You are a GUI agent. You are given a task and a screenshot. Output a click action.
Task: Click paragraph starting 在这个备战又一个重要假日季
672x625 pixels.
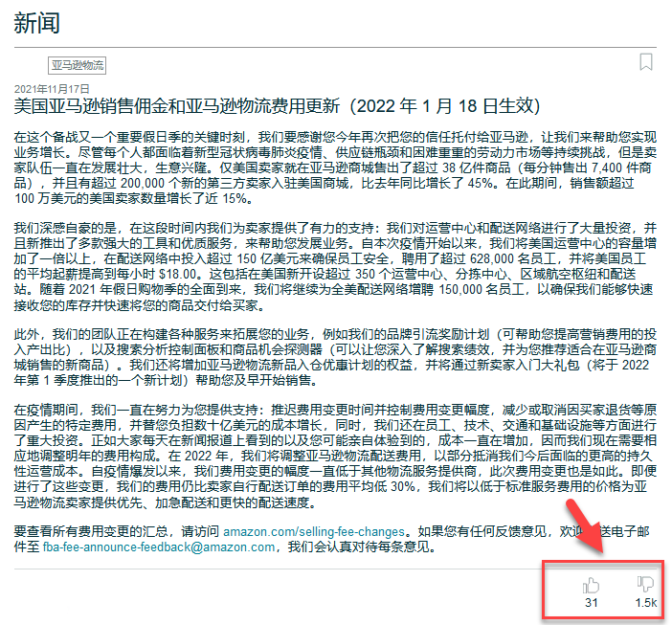[x=335, y=167]
